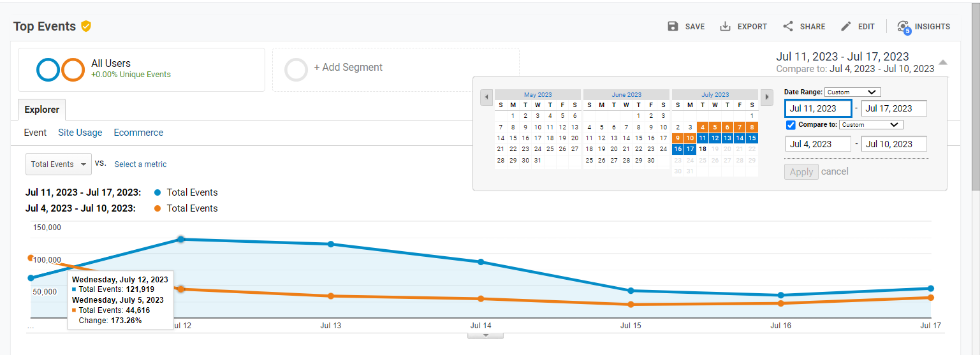Click the blue Jul 17 data point
The image size is (980, 355).
pos(931,288)
